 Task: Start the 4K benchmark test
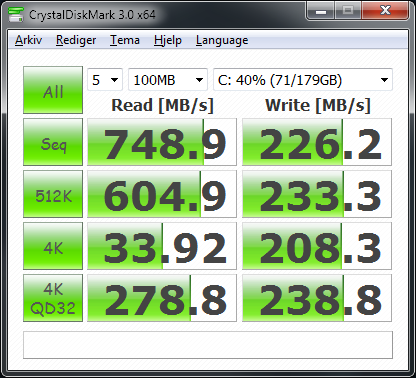coord(53,246)
